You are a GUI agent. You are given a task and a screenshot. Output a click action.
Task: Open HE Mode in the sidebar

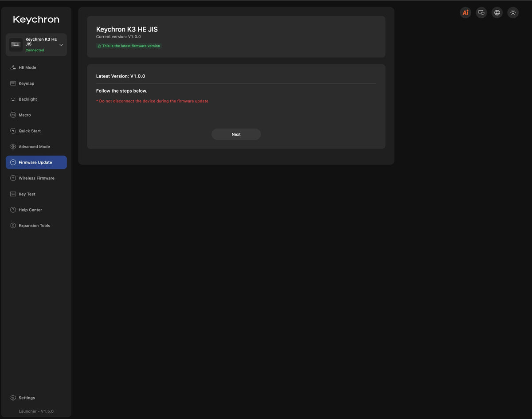(36, 67)
